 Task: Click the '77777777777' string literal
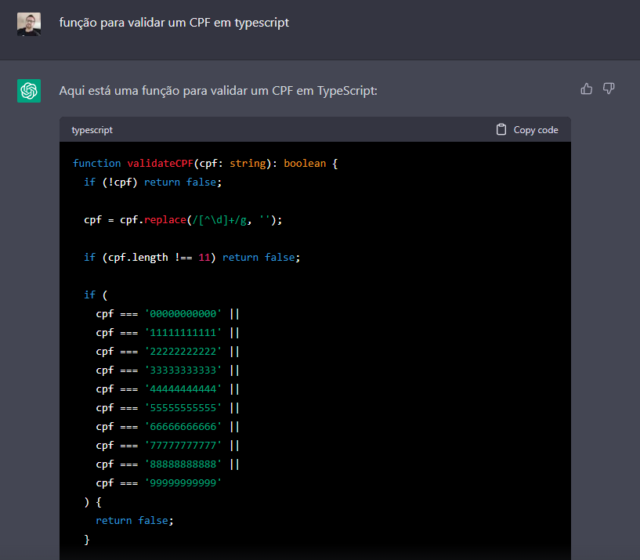[x=183, y=445]
